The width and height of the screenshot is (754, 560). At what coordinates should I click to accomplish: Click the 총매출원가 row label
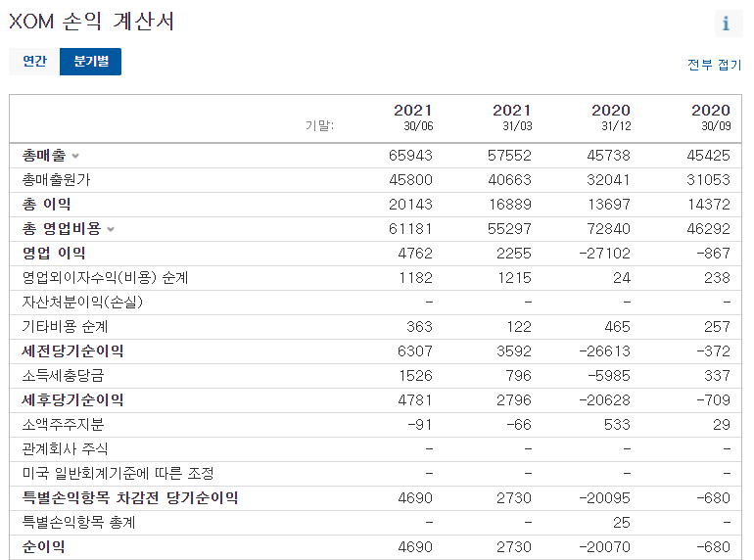(x=56, y=180)
